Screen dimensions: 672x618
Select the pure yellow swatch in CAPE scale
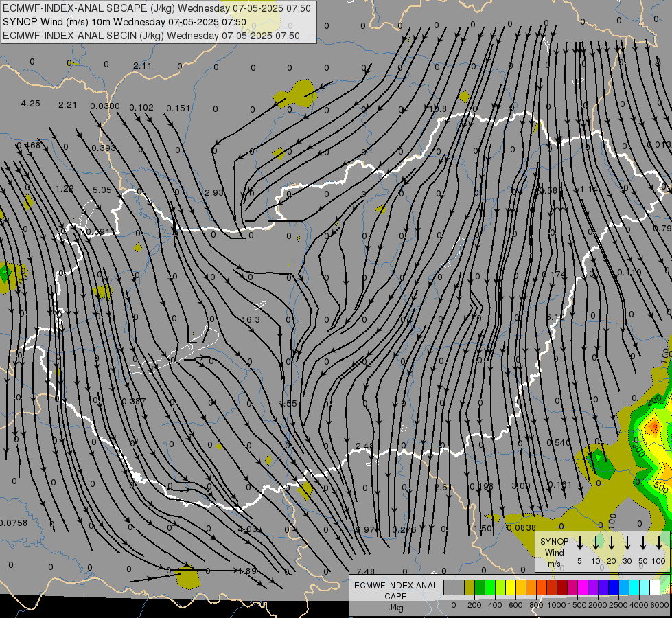pyautogui.click(x=511, y=588)
